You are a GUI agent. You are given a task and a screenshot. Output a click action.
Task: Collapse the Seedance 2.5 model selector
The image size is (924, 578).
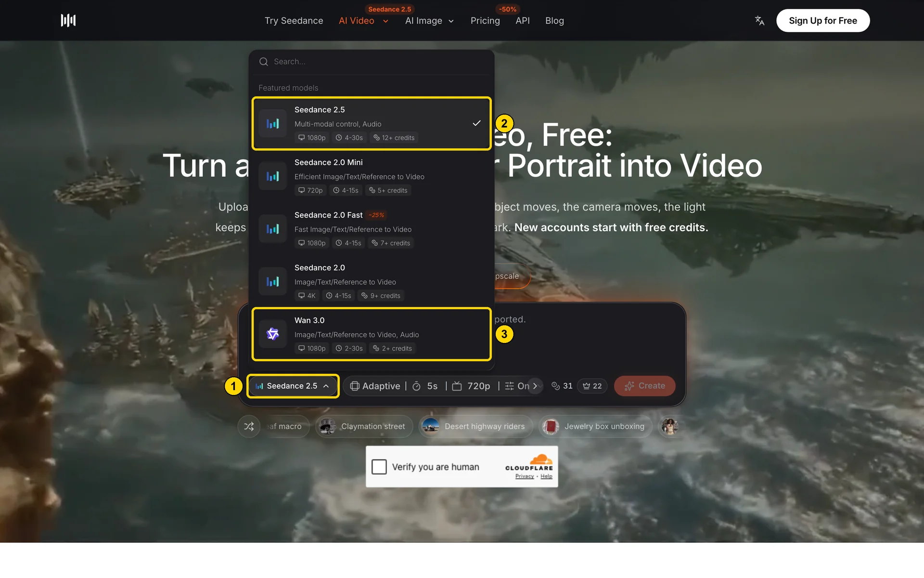click(293, 386)
